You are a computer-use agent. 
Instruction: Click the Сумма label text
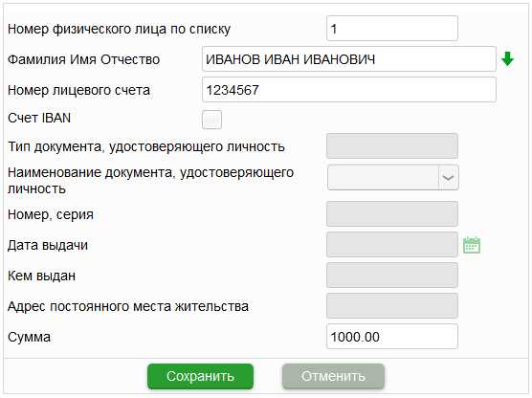click(x=29, y=337)
